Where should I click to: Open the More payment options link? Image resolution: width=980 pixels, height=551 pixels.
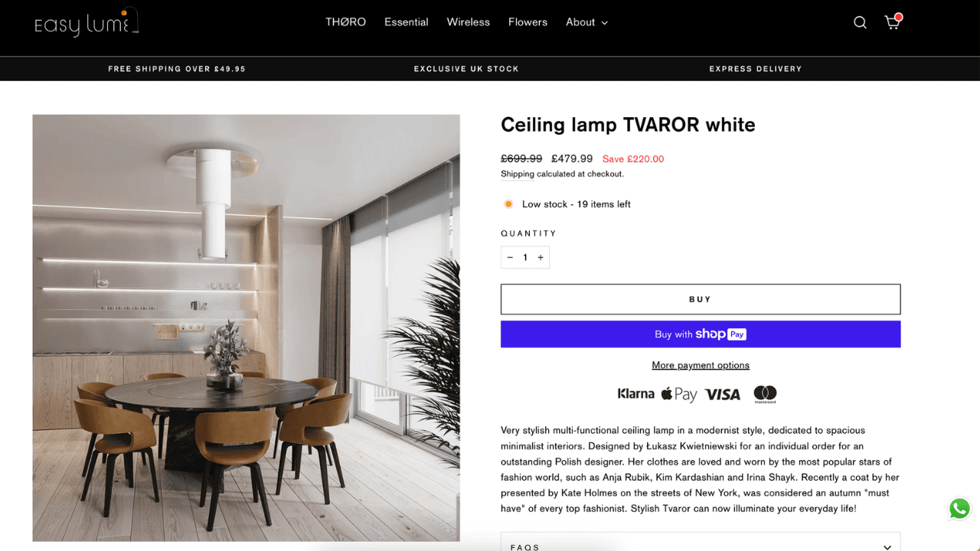[x=701, y=365]
